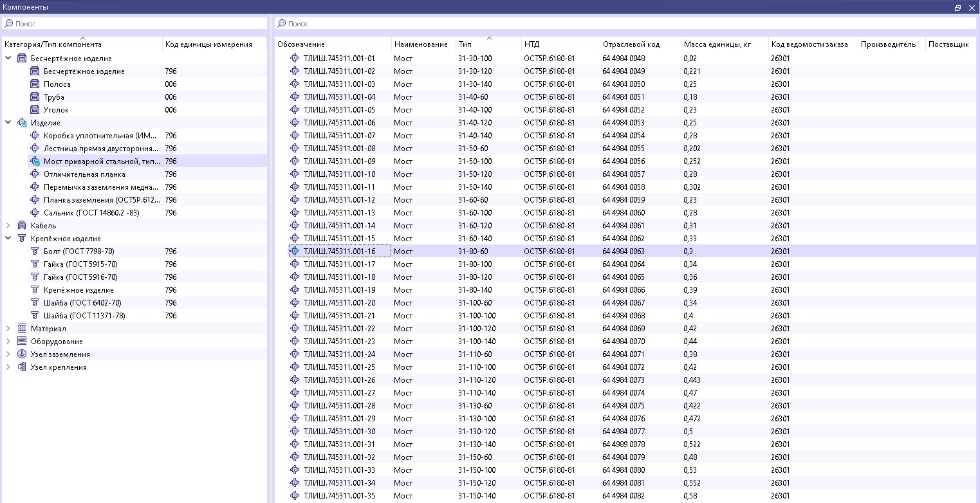Collapse the Изделие category
Image resolution: width=980 pixels, height=503 pixels.
(x=8, y=123)
